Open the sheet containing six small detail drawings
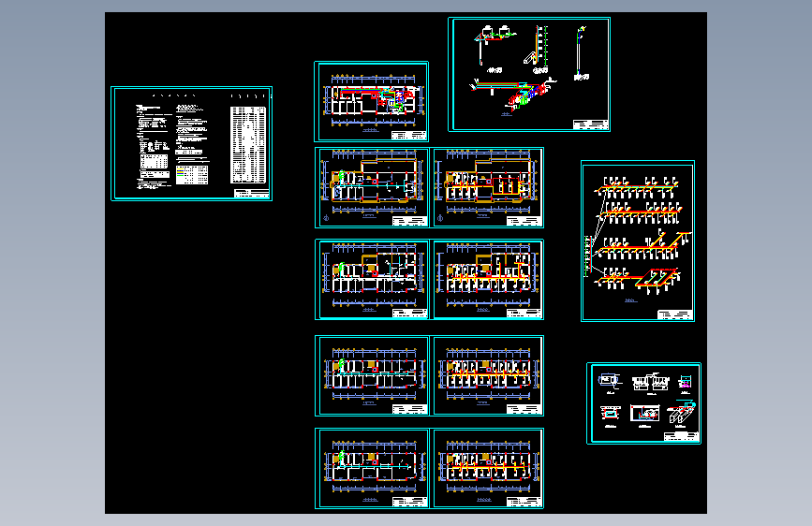The height and width of the screenshot is (526, 812). [x=643, y=402]
